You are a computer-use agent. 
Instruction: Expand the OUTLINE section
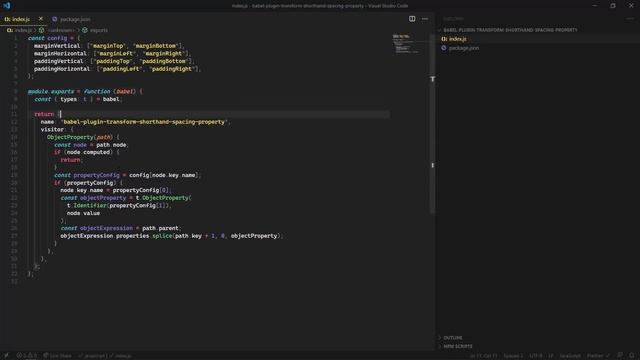pyautogui.click(x=453, y=338)
